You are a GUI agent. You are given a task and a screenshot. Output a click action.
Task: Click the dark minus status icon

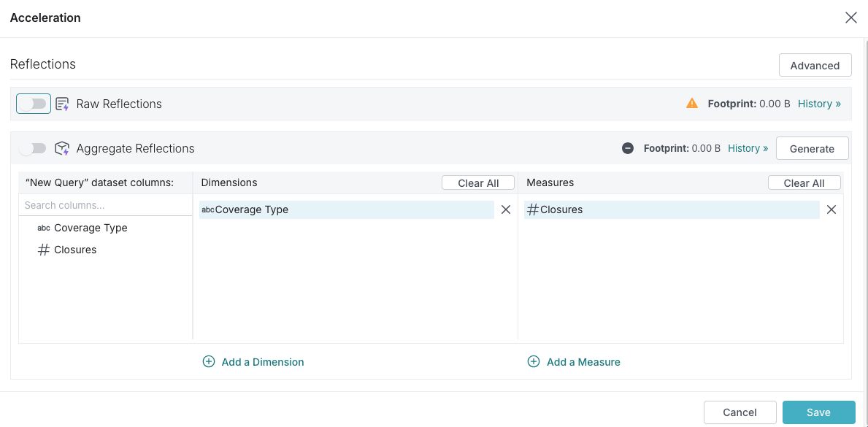pyautogui.click(x=628, y=148)
